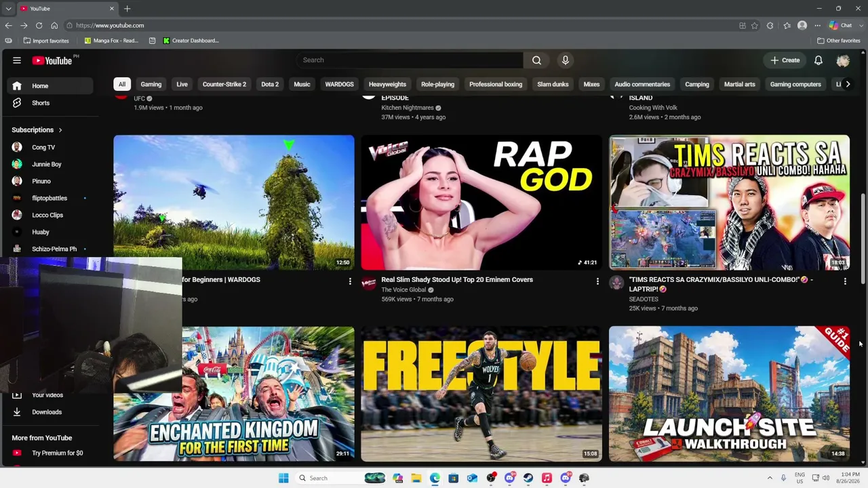Select the Professional boxing chip
The width and height of the screenshot is (868, 488).
coord(496,85)
